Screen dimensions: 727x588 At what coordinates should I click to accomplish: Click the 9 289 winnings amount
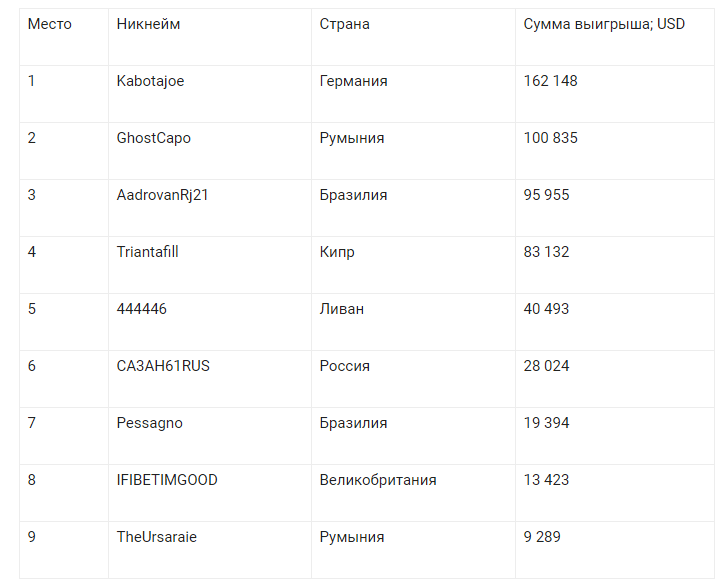[542, 537]
